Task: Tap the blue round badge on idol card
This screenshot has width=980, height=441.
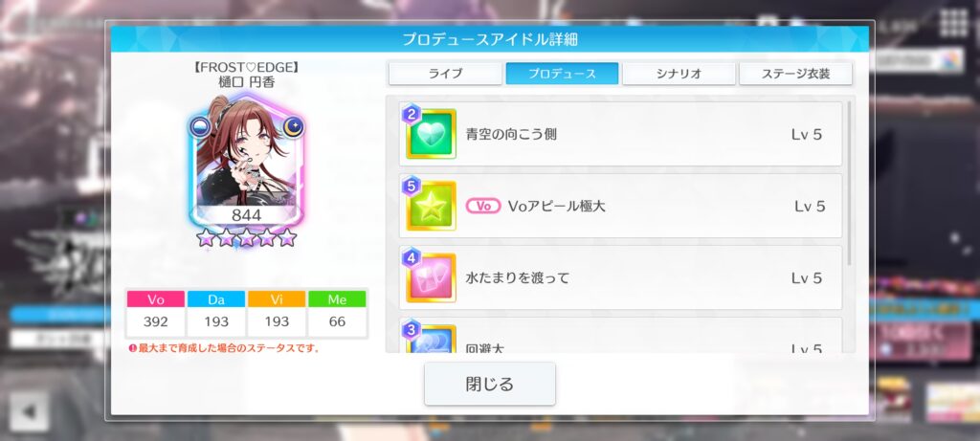Action: (201, 127)
